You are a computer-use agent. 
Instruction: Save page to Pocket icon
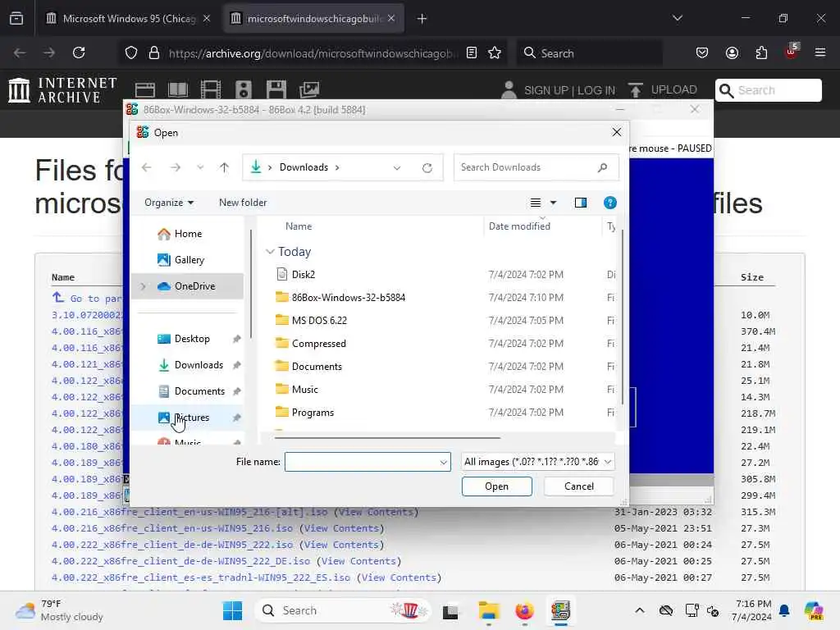pos(702,53)
